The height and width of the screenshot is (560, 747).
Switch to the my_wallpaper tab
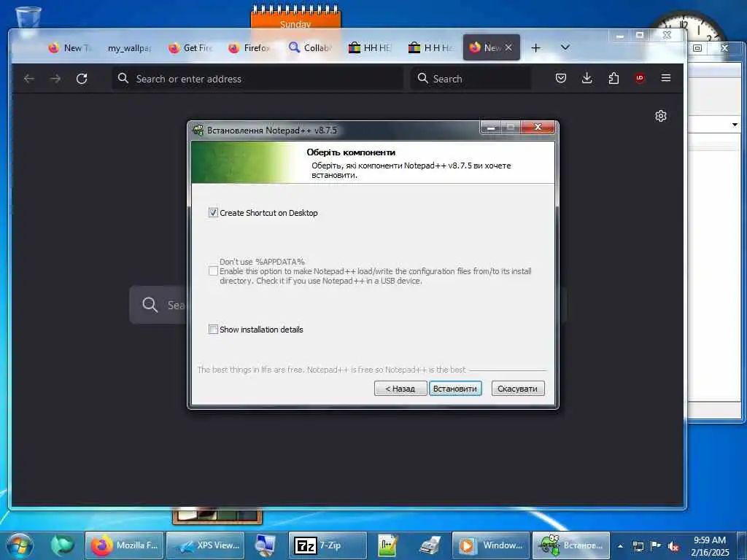[x=130, y=47]
